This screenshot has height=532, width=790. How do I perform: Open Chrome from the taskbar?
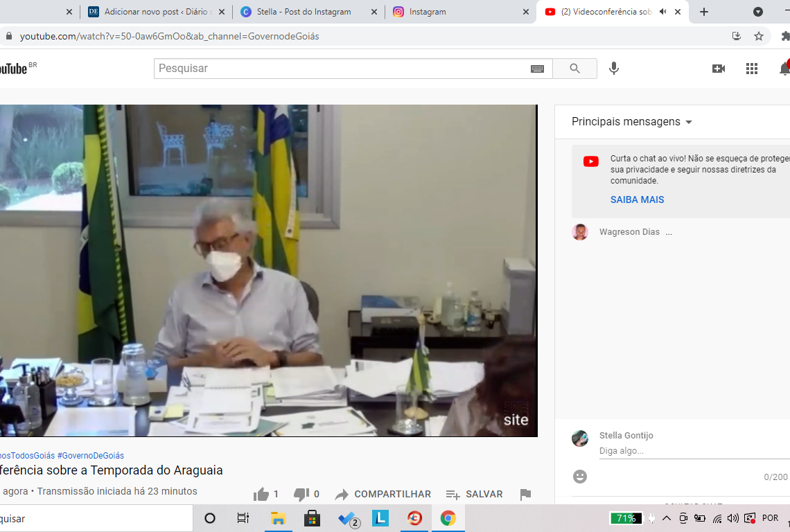point(448,518)
